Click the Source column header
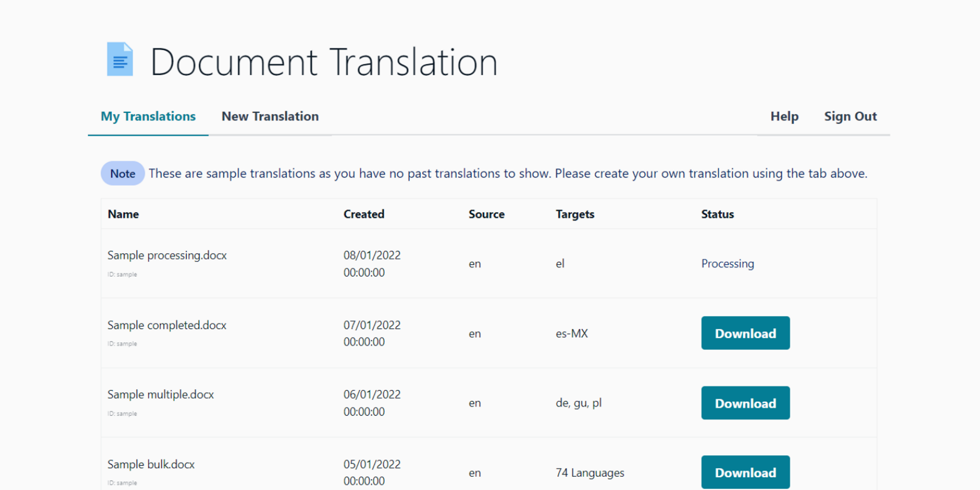Image resolution: width=980 pixels, height=490 pixels. pyautogui.click(x=486, y=214)
